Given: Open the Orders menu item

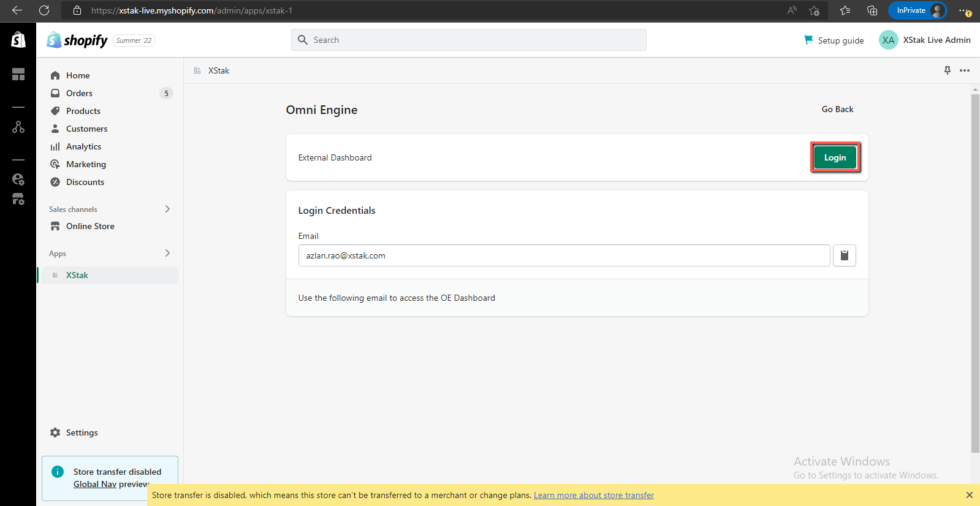Looking at the screenshot, I should [80, 93].
